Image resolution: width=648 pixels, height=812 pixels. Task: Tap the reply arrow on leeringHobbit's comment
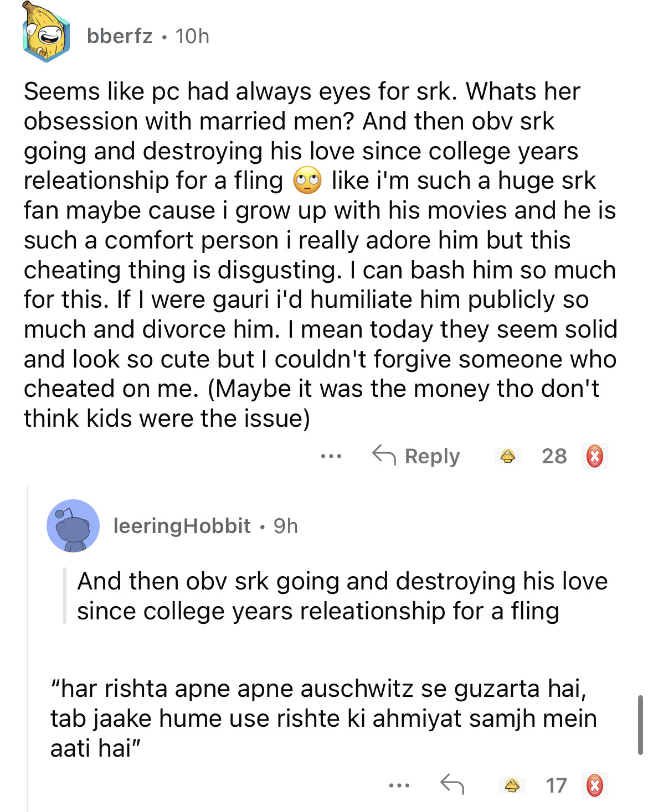pos(452,785)
